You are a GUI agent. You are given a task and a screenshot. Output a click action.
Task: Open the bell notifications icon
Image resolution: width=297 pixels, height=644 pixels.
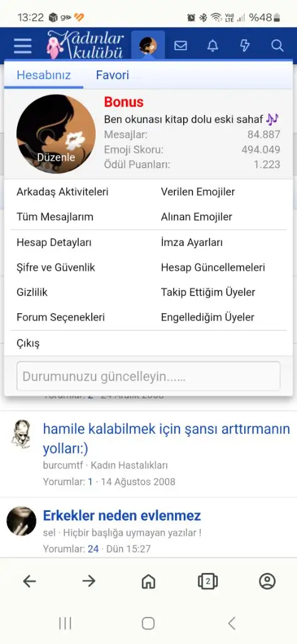pyautogui.click(x=213, y=45)
